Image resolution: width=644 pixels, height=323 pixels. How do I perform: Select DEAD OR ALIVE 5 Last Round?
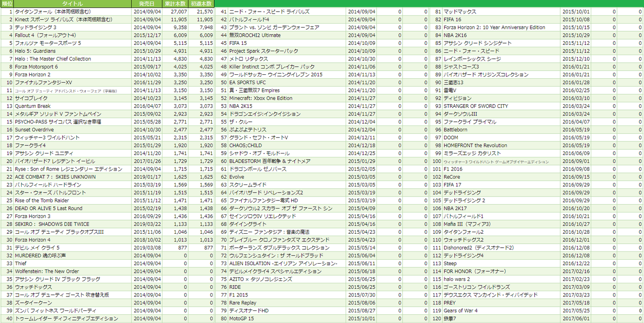[49, 209]
